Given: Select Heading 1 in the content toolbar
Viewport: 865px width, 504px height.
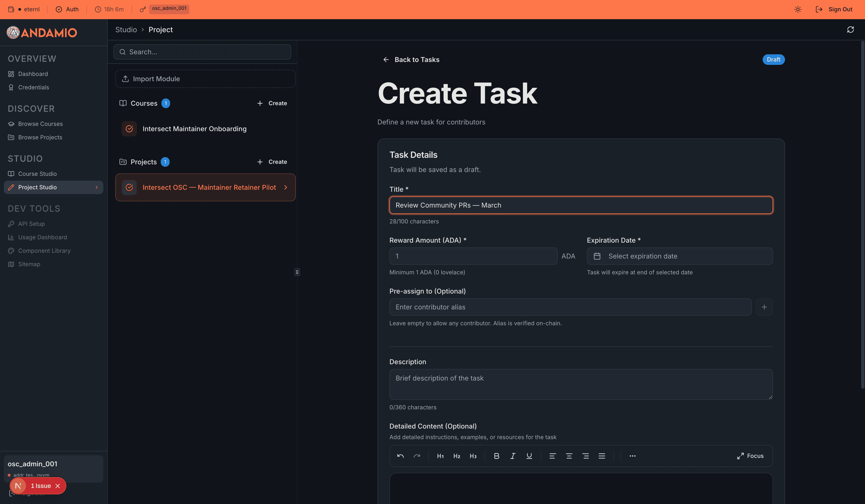Looking at the screenshot, I should point(440,456).
